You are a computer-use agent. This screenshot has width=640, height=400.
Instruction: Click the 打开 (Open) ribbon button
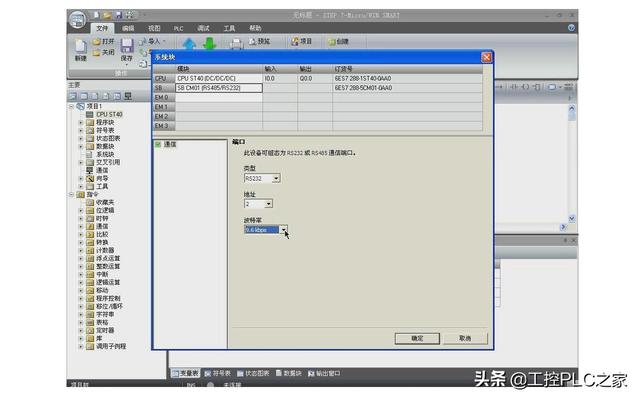[104, 42]
